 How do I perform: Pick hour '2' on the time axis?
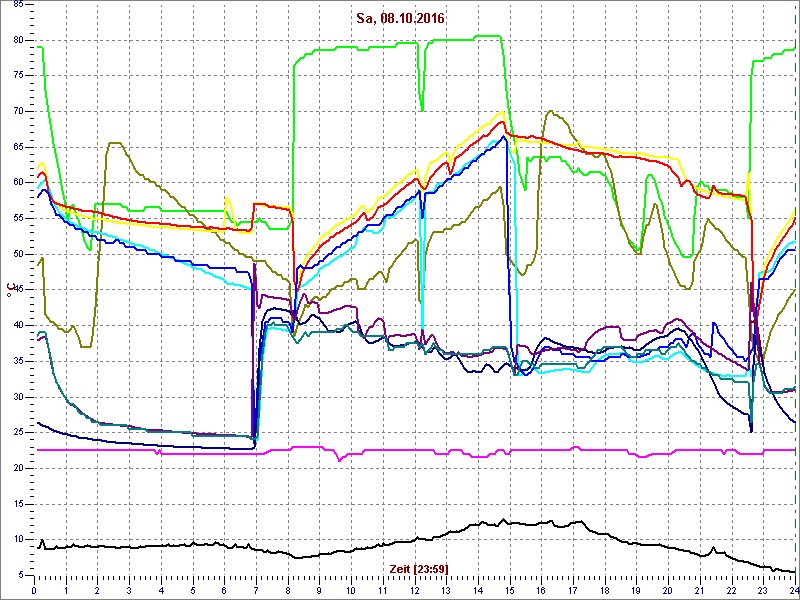[x=97, y=590]
